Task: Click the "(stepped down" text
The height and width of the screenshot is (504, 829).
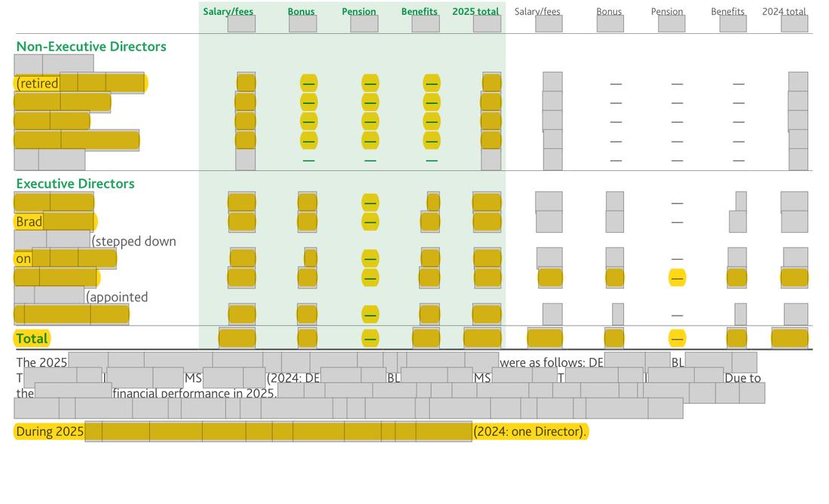Action: [x=133, y=241]
